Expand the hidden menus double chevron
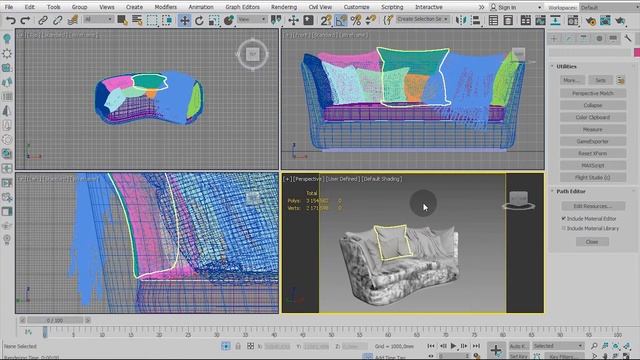The height and width of the screenshot is (360, 640). [482, 7]
